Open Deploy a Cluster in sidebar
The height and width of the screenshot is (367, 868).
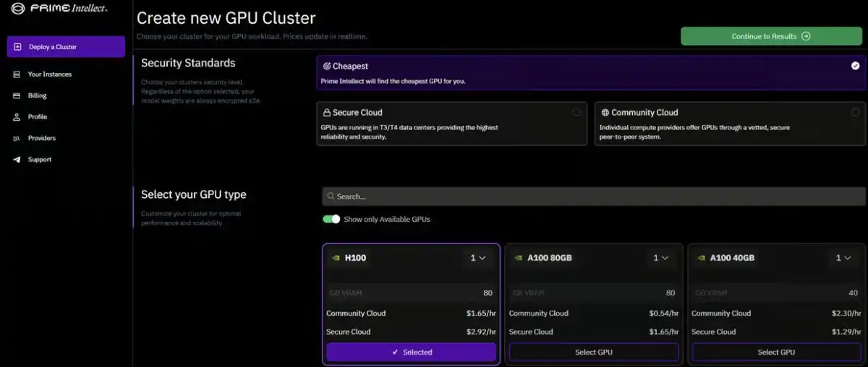pyautogui.click(x=66, y=47)
